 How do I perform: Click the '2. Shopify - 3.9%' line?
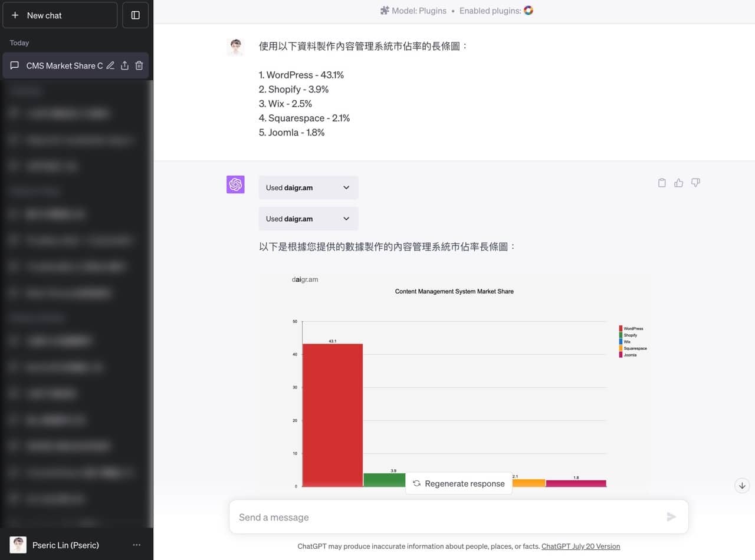294,89
